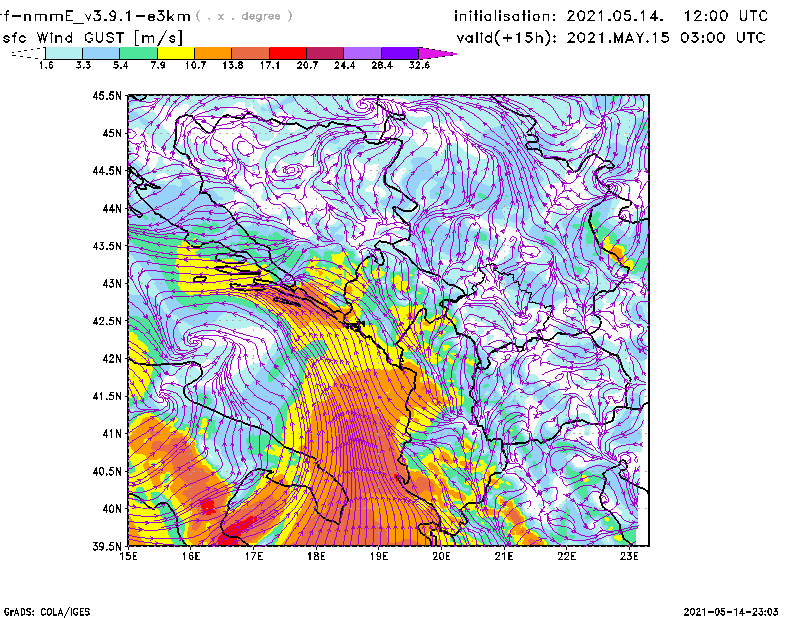Click the 23E longitude label

629,556
